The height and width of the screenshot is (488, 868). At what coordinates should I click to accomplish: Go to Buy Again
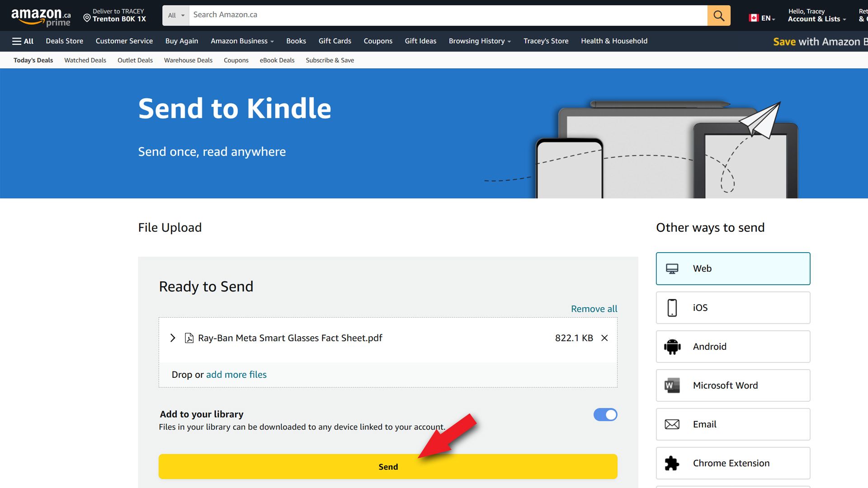point(182,41)
